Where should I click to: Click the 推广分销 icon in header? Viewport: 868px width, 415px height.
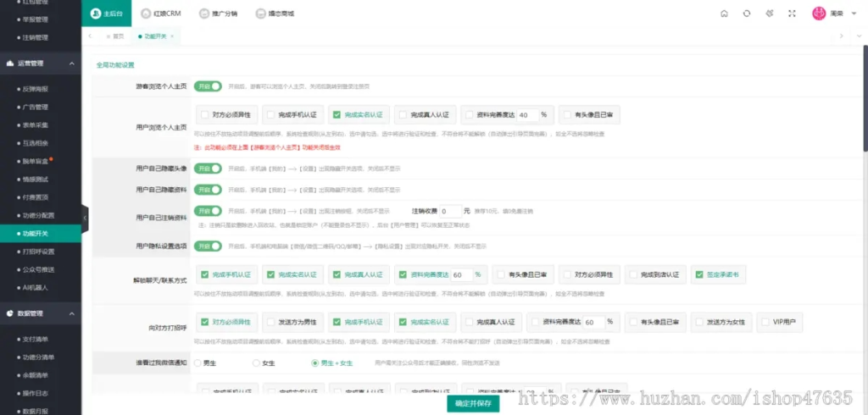203,14
